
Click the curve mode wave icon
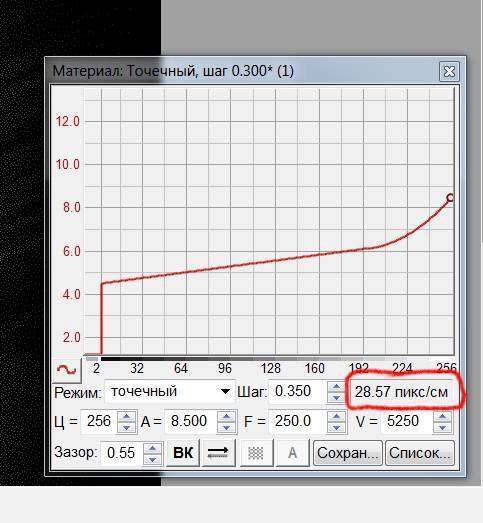[67, 370]
